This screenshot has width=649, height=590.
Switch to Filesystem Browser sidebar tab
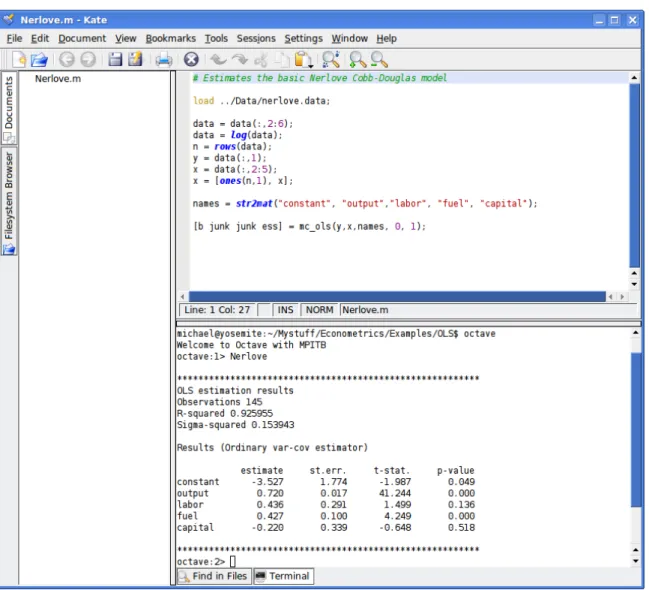[x=9, y=202]
